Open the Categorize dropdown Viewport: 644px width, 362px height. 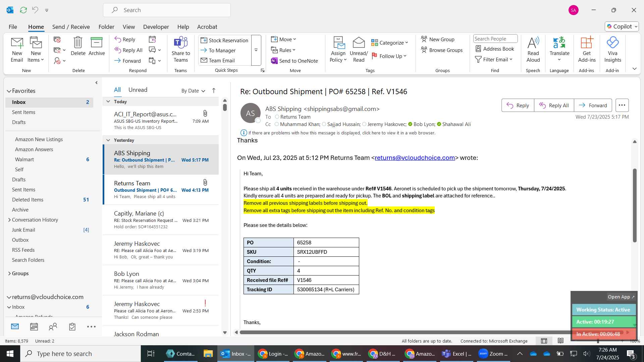tap(390, 43)
